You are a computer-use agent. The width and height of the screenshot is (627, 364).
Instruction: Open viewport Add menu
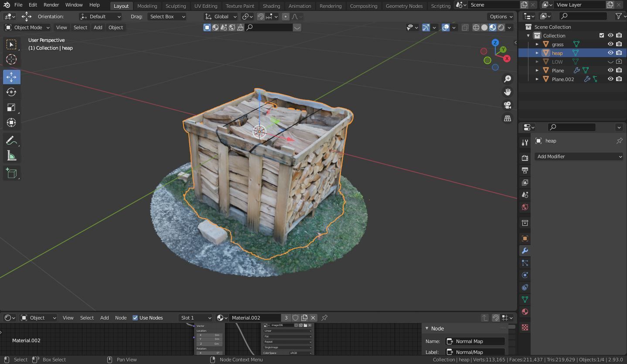coord(98,27)
